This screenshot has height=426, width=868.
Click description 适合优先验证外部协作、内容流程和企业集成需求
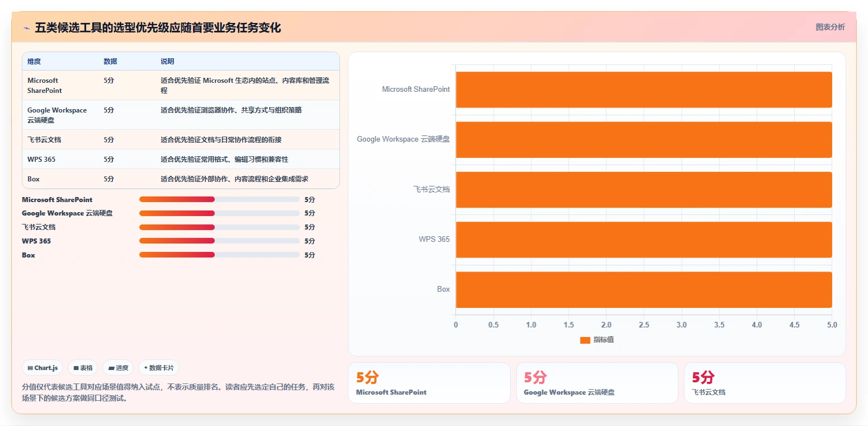tap(234, 179)
